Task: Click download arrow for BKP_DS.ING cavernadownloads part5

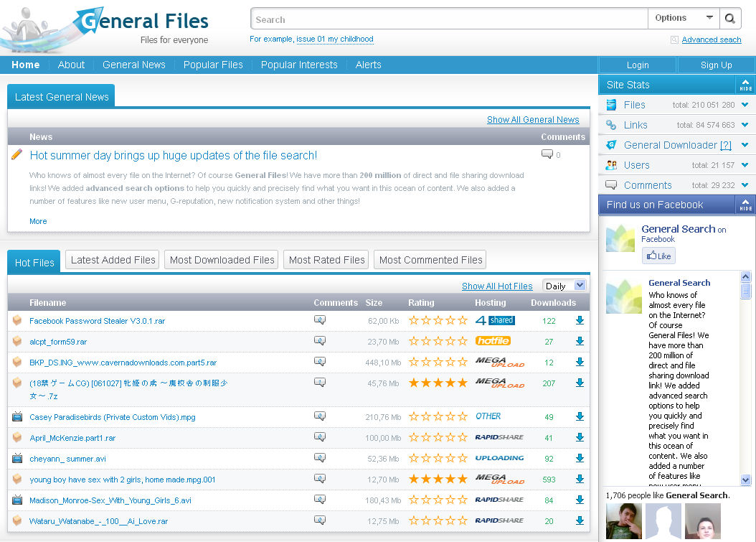Action: tap(580, 362)
